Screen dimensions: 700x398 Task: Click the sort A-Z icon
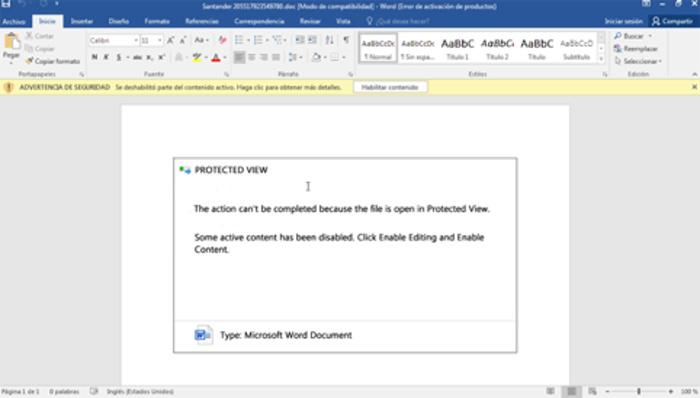329,40
